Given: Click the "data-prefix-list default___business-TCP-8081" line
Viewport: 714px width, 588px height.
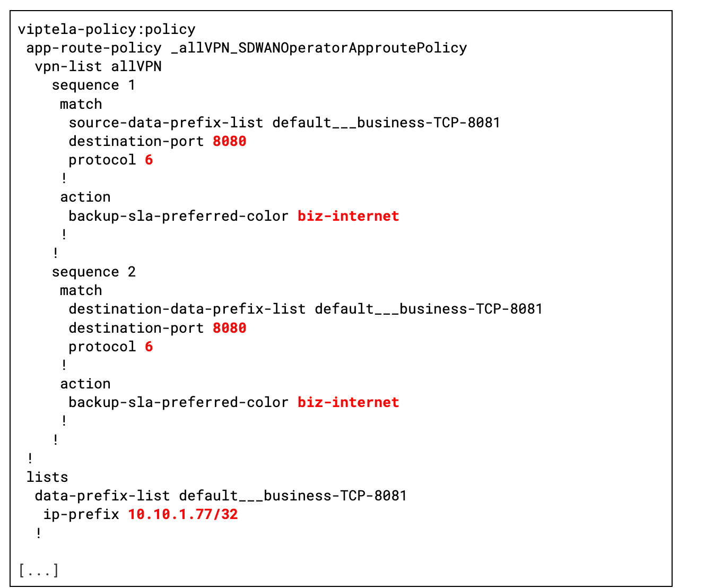Looking at the screenshot, I should [221, 496].
